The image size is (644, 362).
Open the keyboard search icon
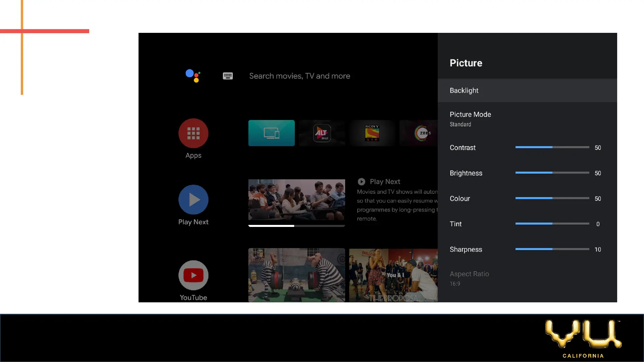[x=228, y=76]
